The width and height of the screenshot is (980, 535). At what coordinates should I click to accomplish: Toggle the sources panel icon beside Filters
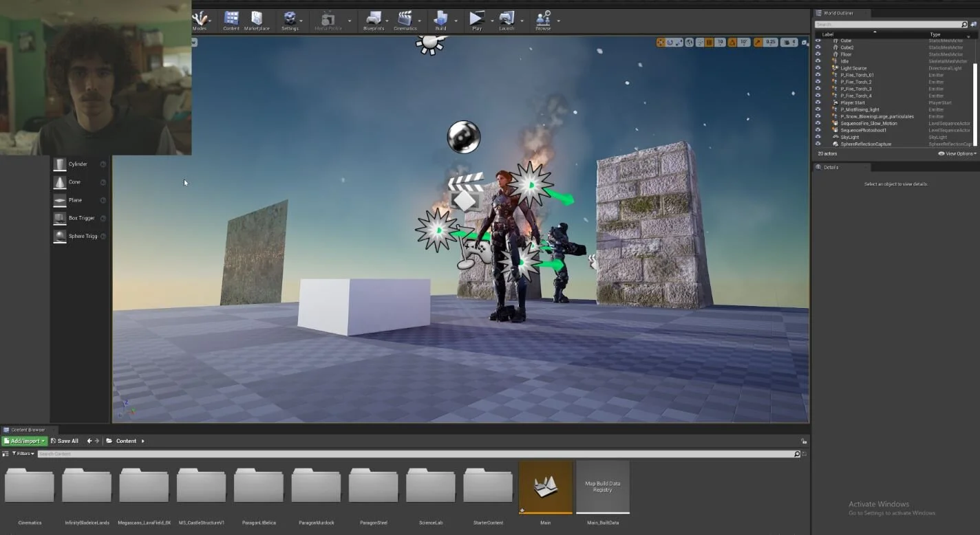(6, 454)
